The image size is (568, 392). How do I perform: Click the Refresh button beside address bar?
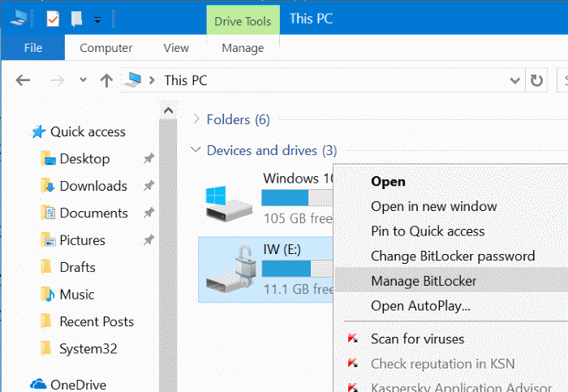(536, 80)
